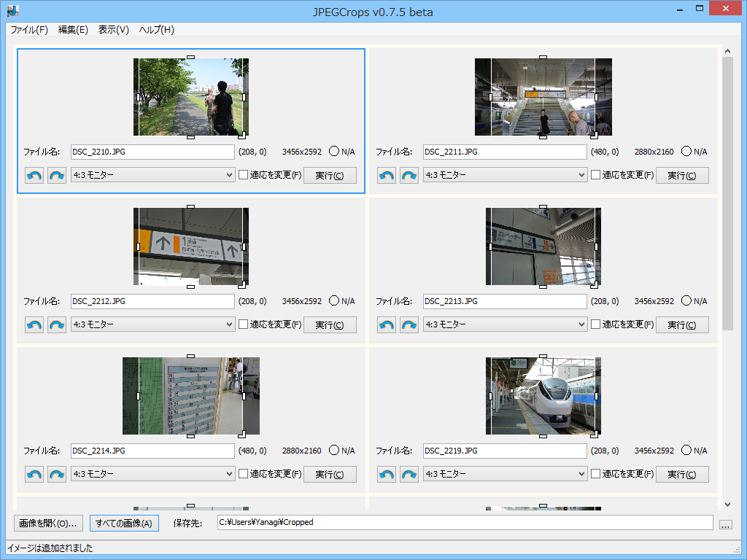This screenshot has width=747, height=560.
Task: Click the 画像を開く(O)... button
Action: point(48,524)
